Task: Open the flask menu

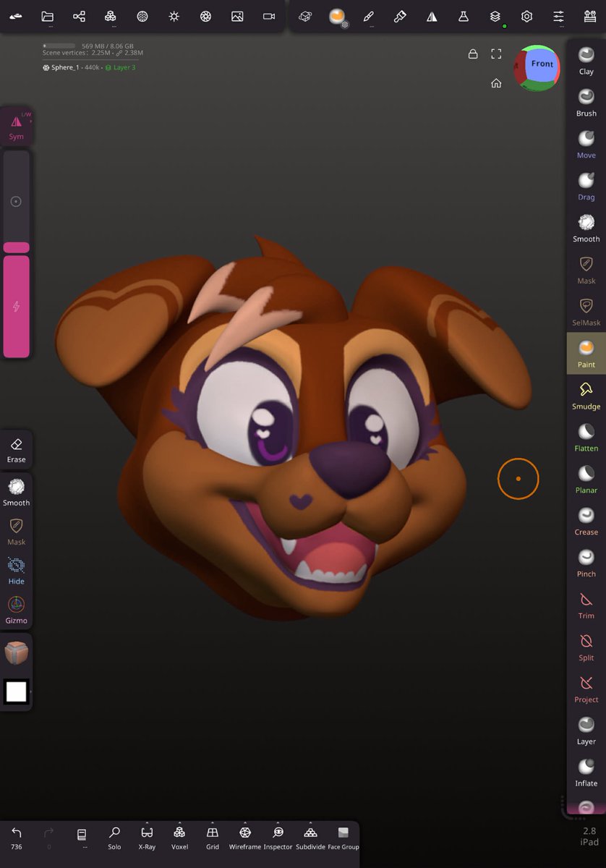Action: [x=464, y=16]
